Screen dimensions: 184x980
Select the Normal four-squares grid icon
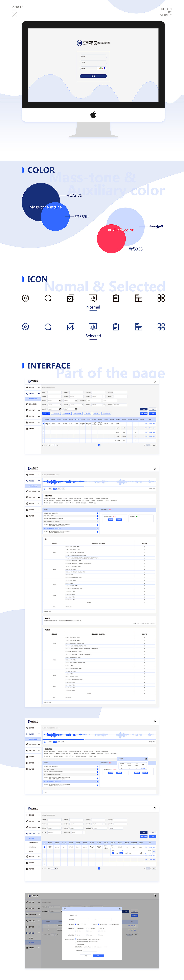161,298
